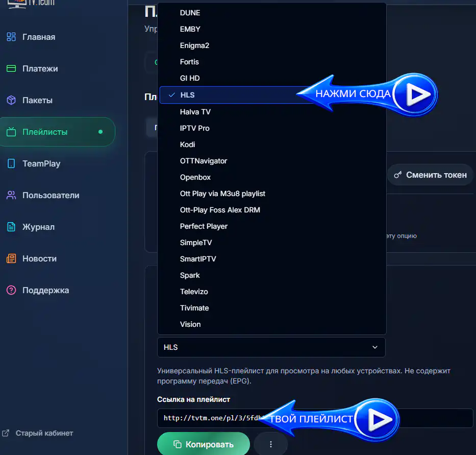Click the TeamPlay device icon
This screenshot has width=476, height=455.
tap(11, 163)
